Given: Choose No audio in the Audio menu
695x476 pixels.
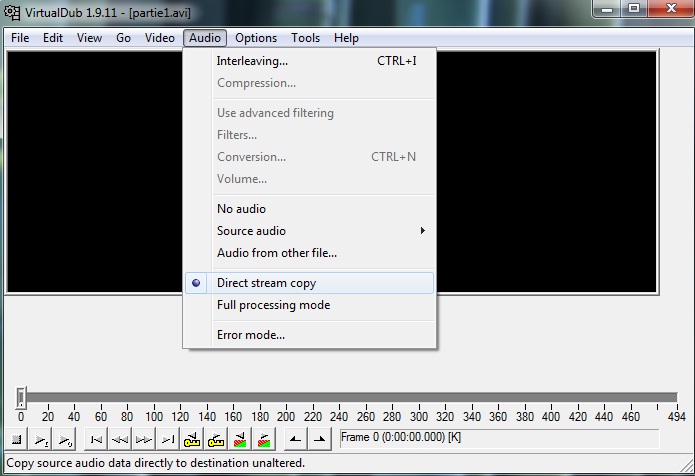Looking at the screenshot, I should pos(309,209).
